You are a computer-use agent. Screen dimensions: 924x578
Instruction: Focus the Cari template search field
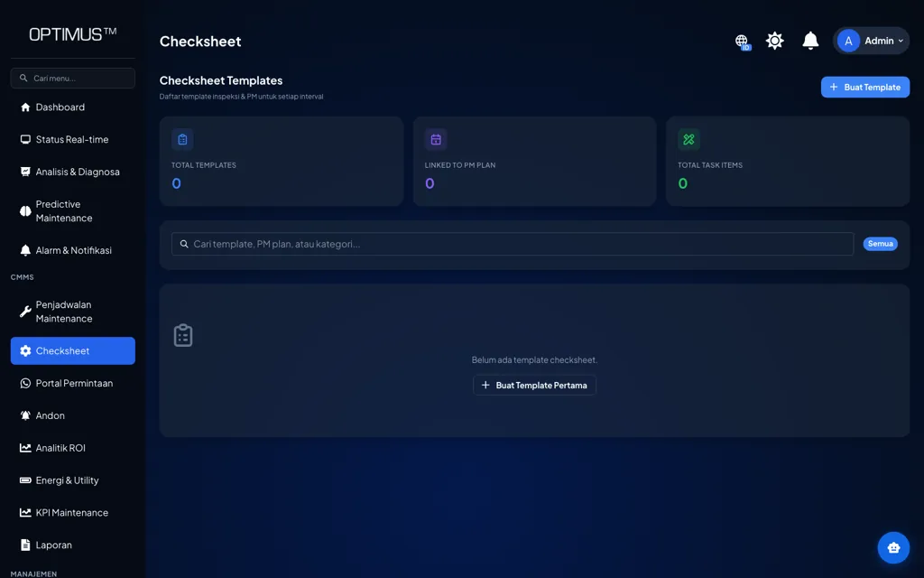click(x=513, y=244)
